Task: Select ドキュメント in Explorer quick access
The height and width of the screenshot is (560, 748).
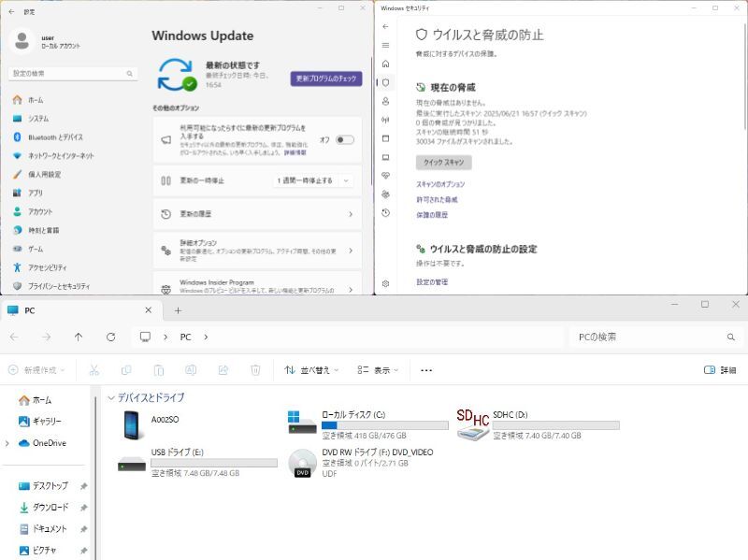Action: pyautogui.click(x=43, y=528)
